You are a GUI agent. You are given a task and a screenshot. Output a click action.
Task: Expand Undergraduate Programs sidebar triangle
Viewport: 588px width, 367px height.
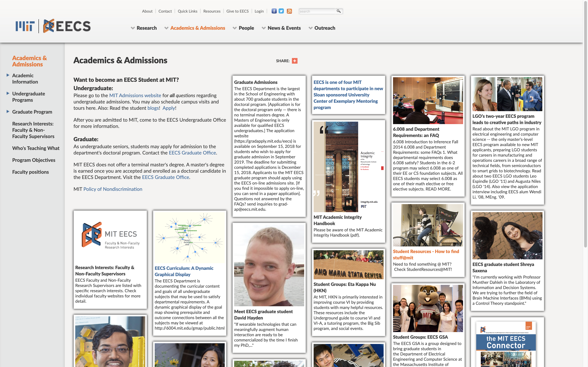tap(8, 93)
